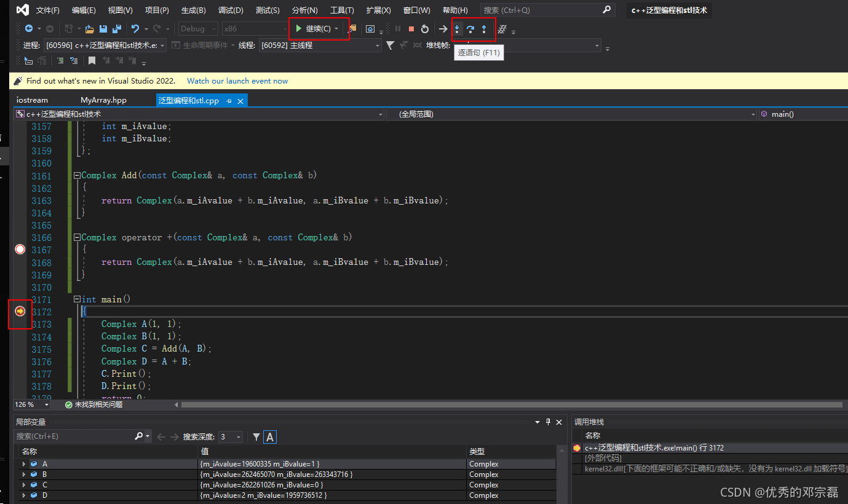The width and height of the screenshot is (848, 504).
Task: Open the 线程 thread dropdown
Action: pyautogui.click(x=320, y=45)
